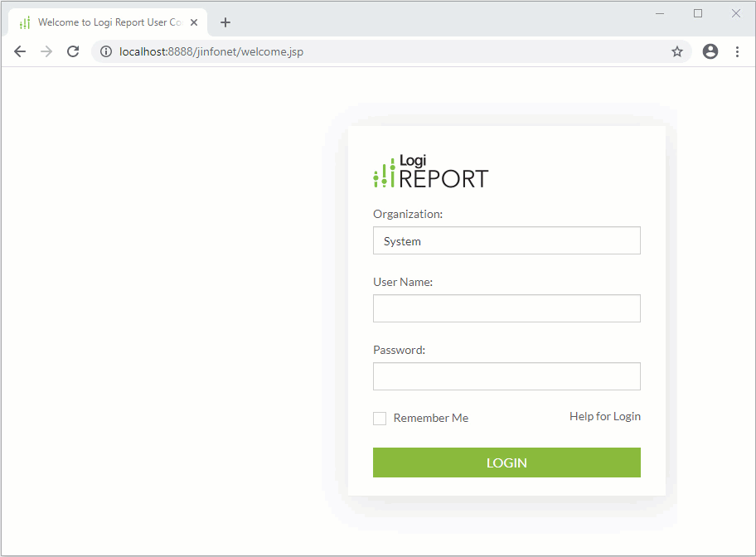Click into the User Name field
The height and width of the screenshot is (557, 756).
coord(506,308)
